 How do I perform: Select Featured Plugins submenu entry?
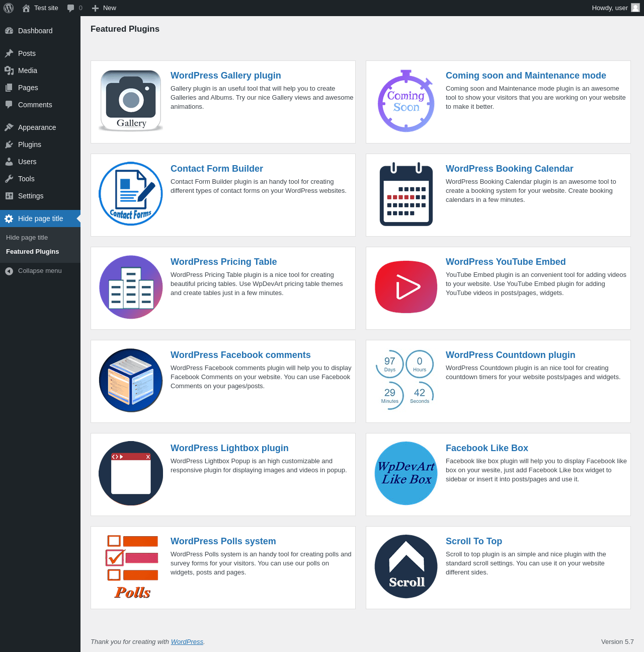coord(33,252)
